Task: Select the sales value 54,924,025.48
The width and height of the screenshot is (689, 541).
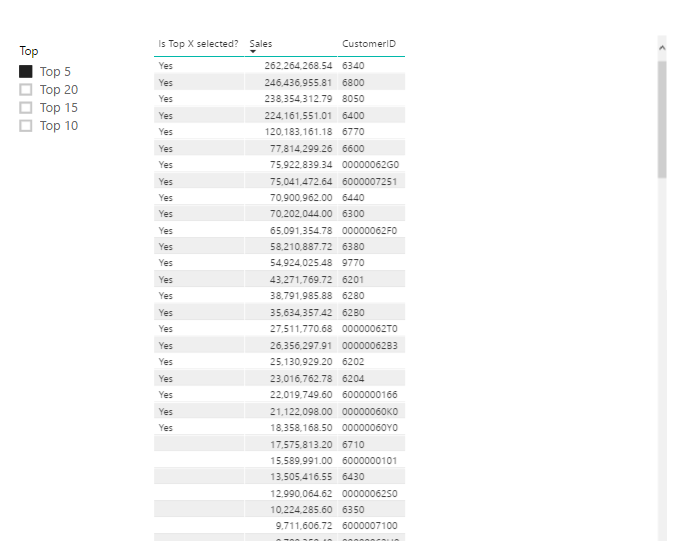Action: pos(301,263)
